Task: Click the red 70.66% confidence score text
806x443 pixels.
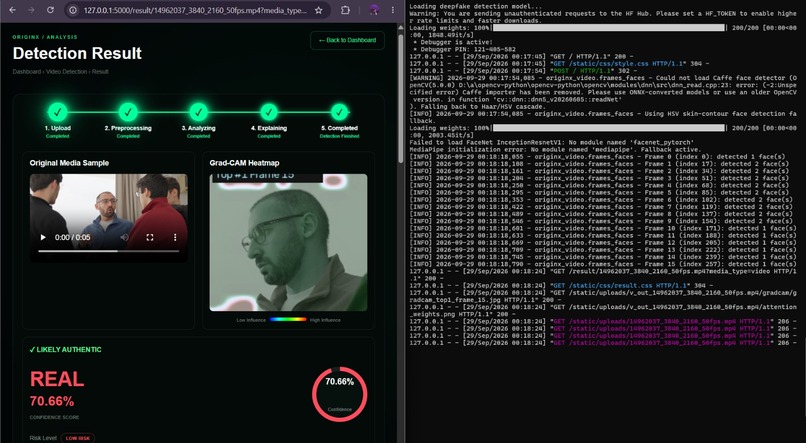Action: point(52,401)
